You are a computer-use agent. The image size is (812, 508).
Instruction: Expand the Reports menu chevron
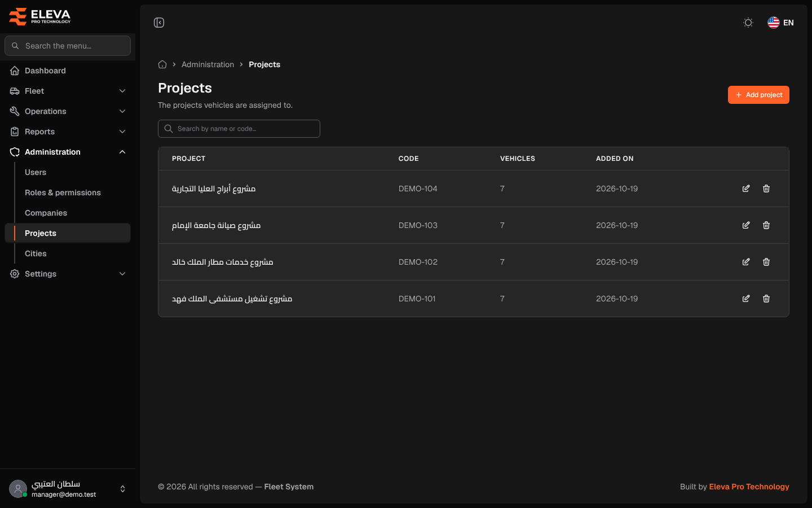[122, 132]
